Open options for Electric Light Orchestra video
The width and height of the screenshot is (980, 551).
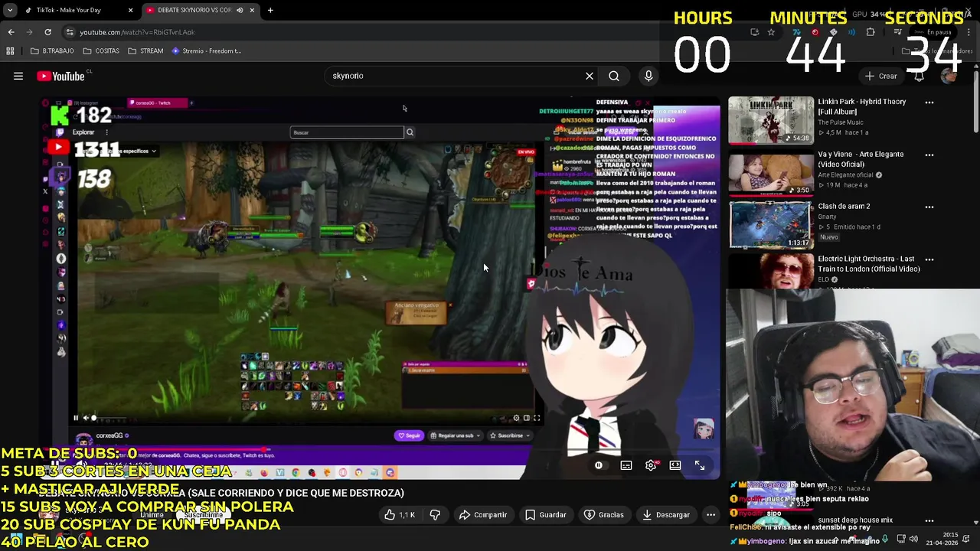pos(929,259)
